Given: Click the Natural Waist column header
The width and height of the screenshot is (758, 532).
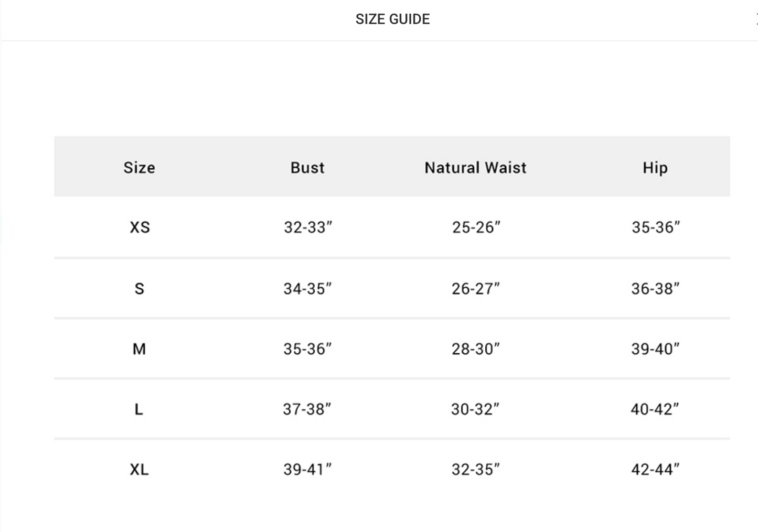Looking at the screenshot, I should (x=475, y=168).
